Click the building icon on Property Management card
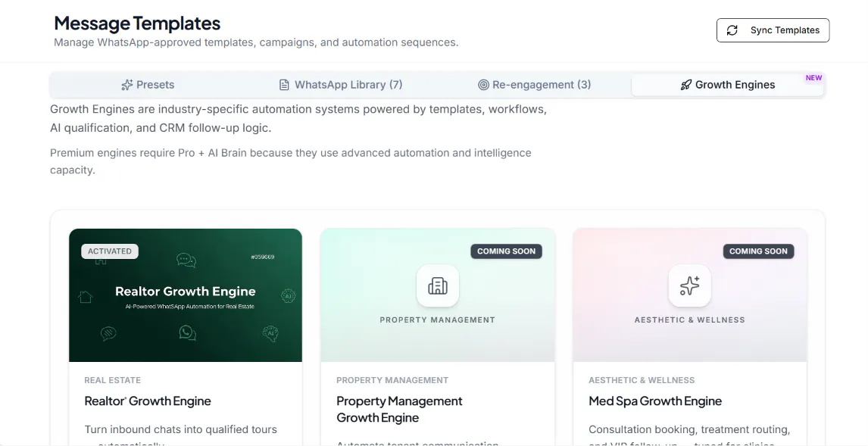 point(437,285)
